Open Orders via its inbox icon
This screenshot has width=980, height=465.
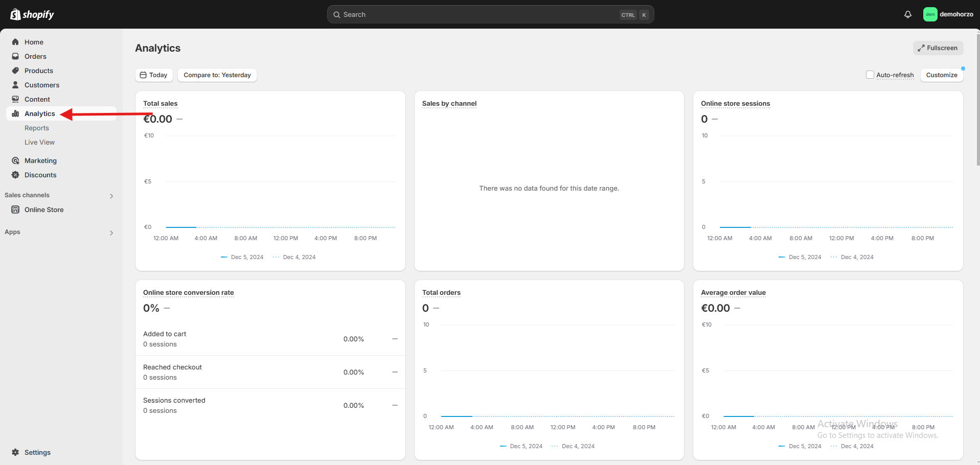pyautogui.click(x=15, y=56)
